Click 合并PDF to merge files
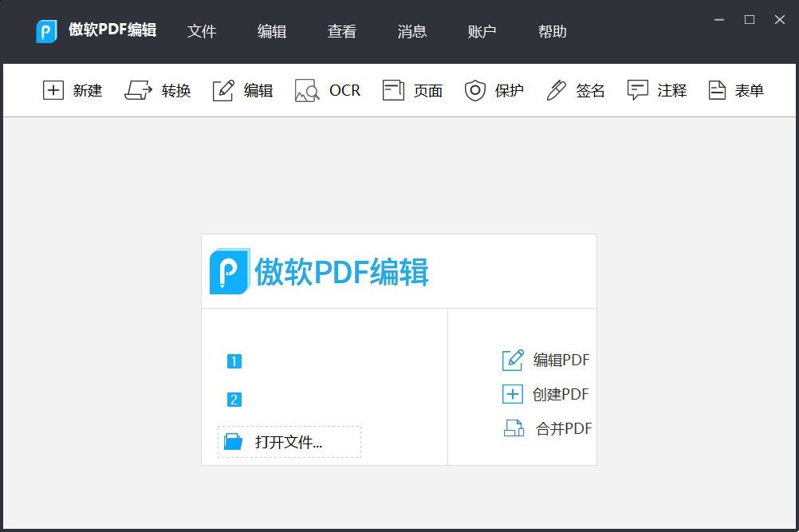This screenshot has height=532, width=799. click(x=549, y=428)
